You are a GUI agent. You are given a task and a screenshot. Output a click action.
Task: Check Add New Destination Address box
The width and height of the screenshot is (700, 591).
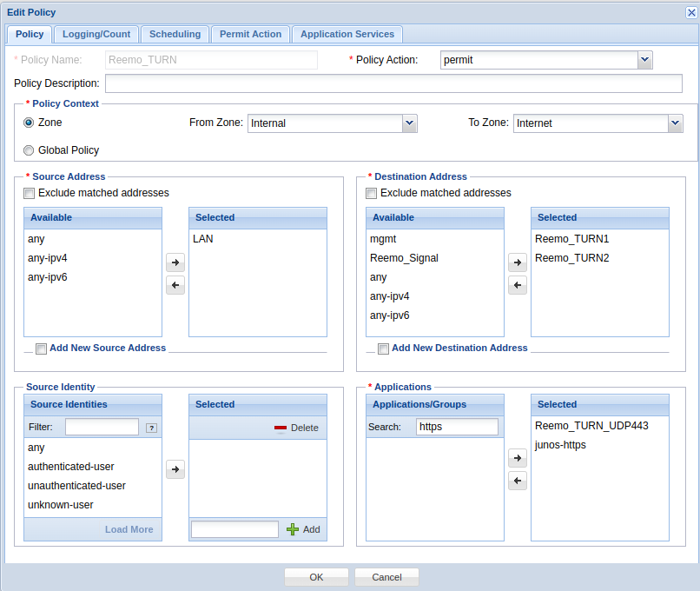pos(383,349)
